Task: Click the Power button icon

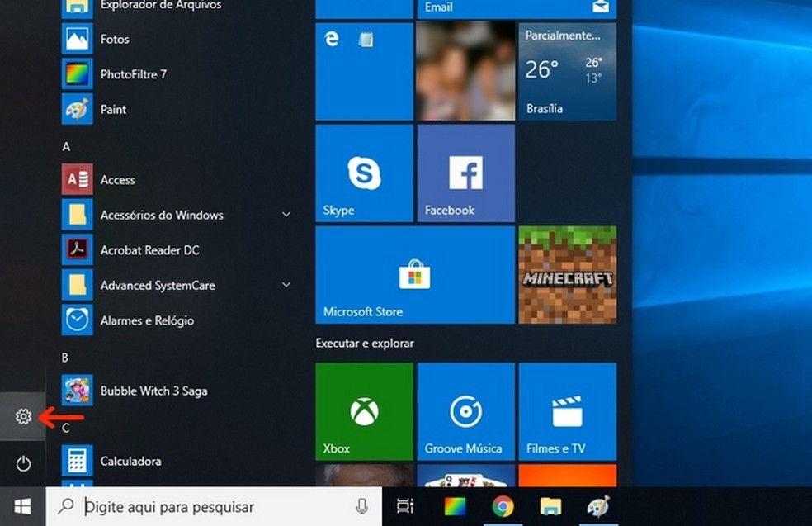Action: point(23,463)
